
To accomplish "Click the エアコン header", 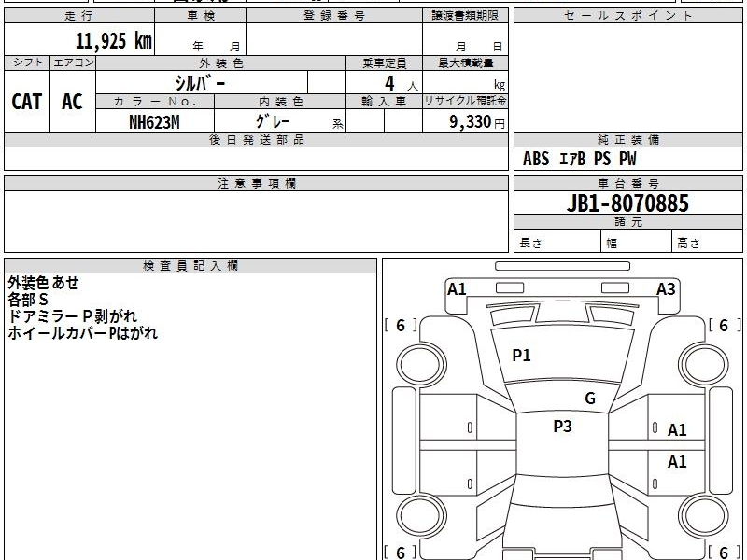I will point(73,63).
